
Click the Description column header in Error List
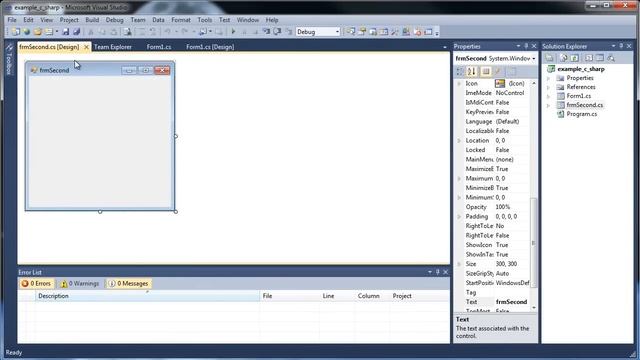(147, 296)
